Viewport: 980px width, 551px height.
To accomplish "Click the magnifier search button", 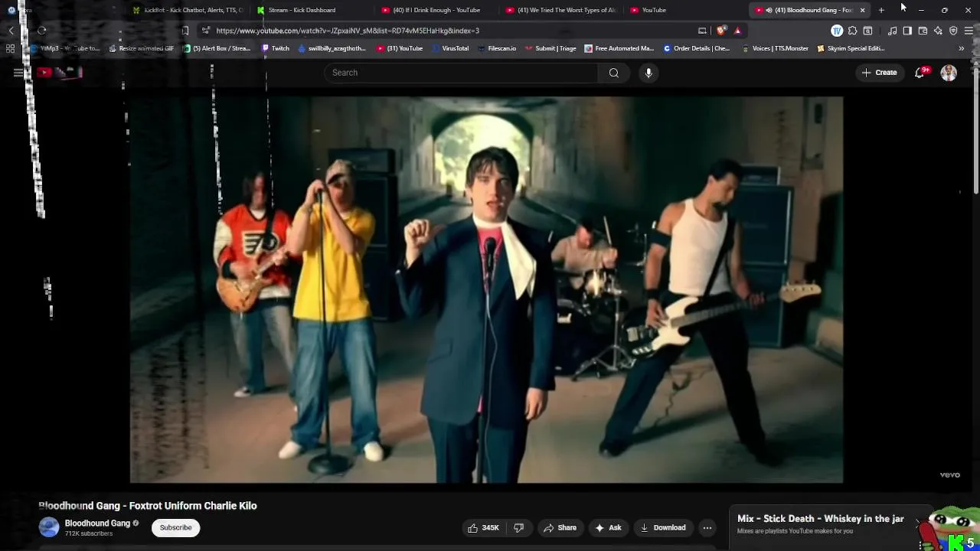I will click(x=613, y=73).
